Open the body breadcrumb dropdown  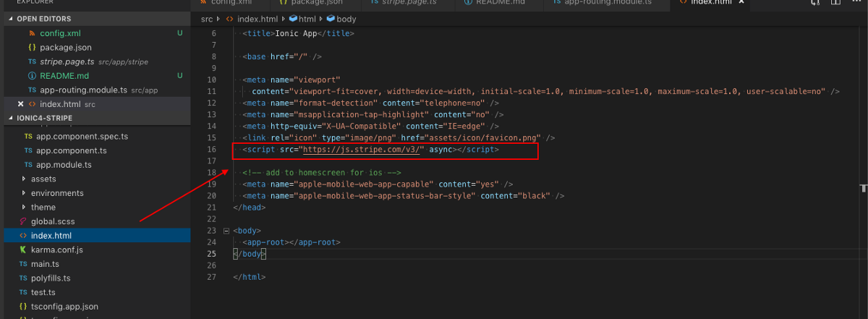tap(346, 19)
